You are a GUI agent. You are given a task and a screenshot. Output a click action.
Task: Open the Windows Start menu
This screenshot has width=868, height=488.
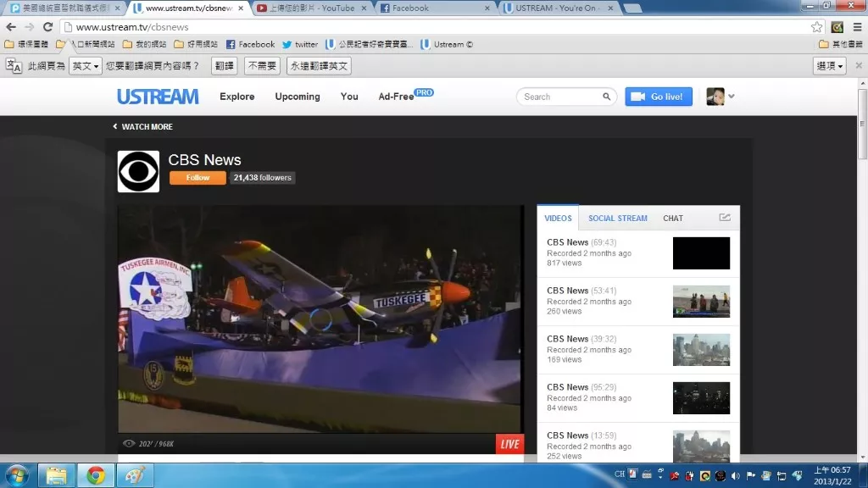17,476
